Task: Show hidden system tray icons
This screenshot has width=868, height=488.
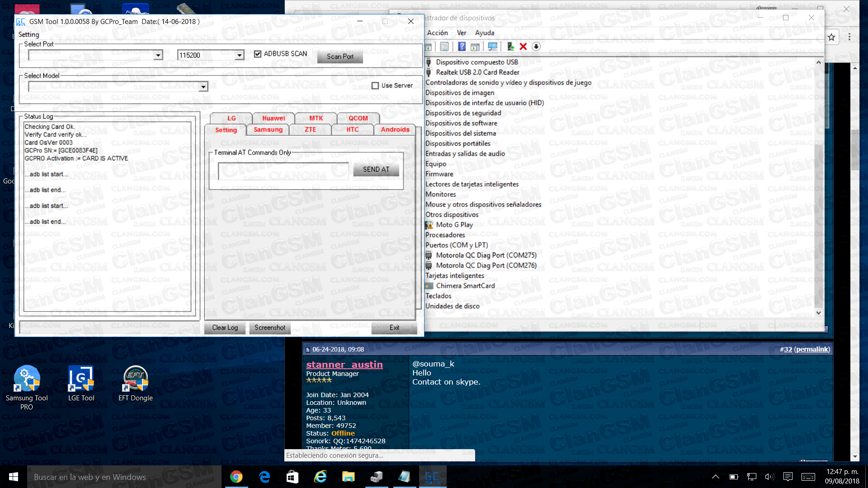Action: tap(716, 477)
